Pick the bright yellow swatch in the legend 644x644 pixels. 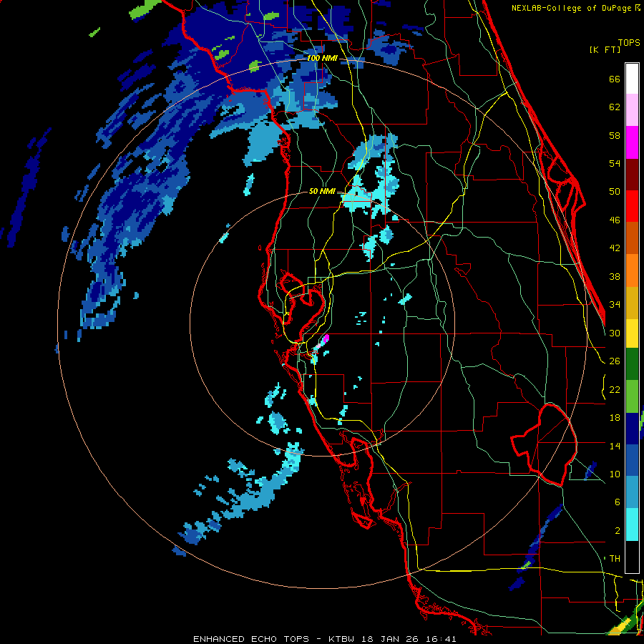632,333
